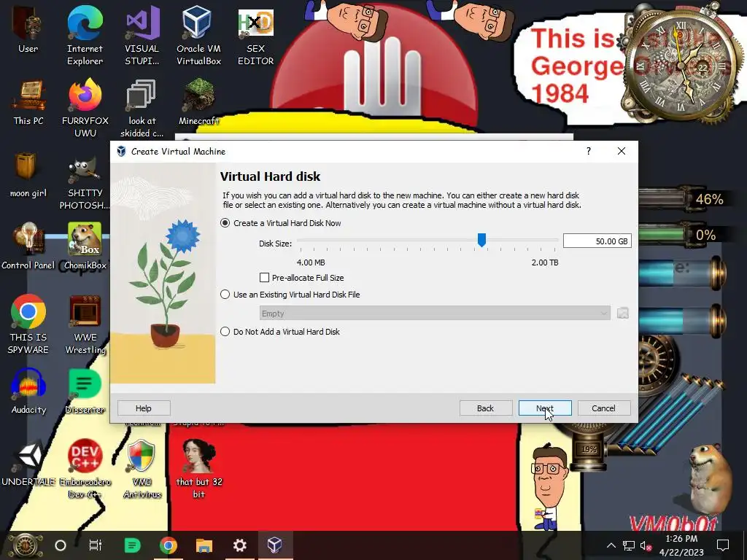Viewport: 747px width, 560px height.
Task: Open File Explorer from taskbar
Action: click(204, 545)
